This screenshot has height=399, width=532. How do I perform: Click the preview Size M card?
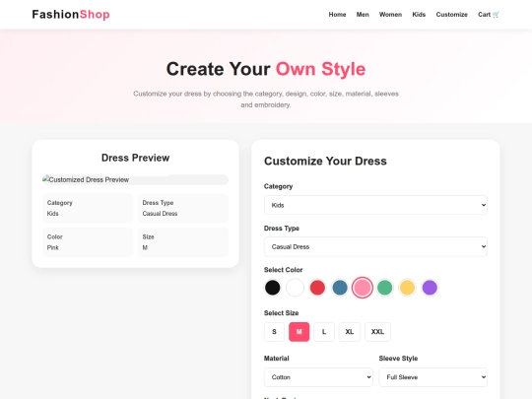183,242
